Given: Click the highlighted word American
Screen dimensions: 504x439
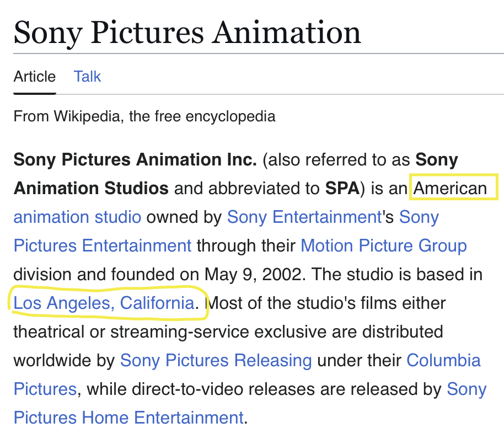Looking at the screenshot, I should [x=450, y=188].
